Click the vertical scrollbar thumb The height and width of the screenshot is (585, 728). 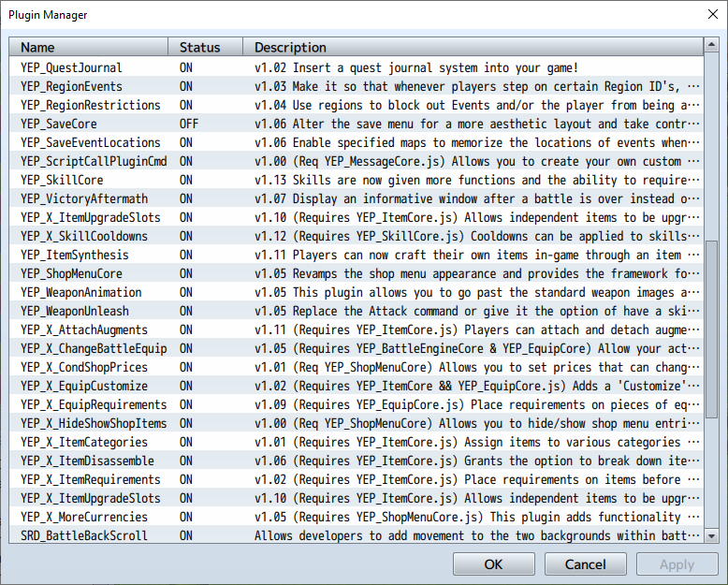tap(711, 329)
